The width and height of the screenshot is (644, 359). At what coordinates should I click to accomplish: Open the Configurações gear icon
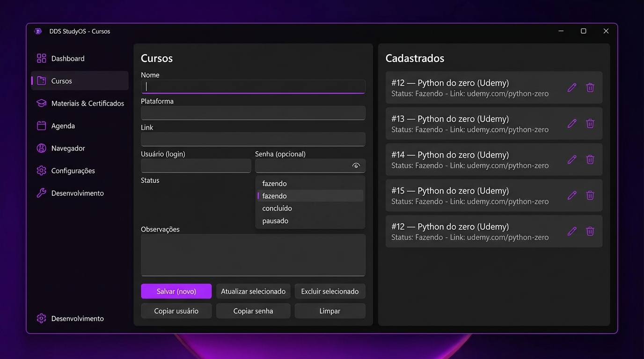42,171
